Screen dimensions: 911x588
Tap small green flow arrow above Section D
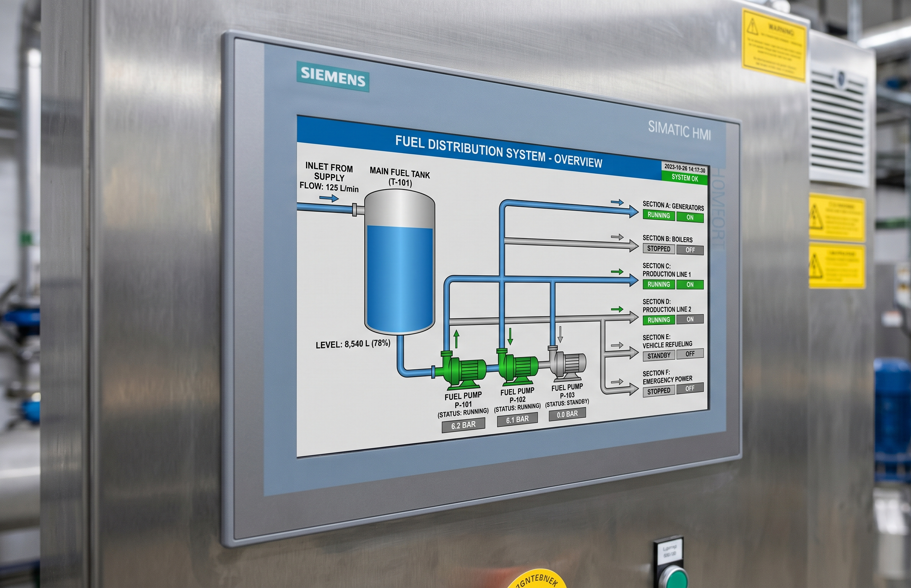pyautogui.click(x=617, y=309)
